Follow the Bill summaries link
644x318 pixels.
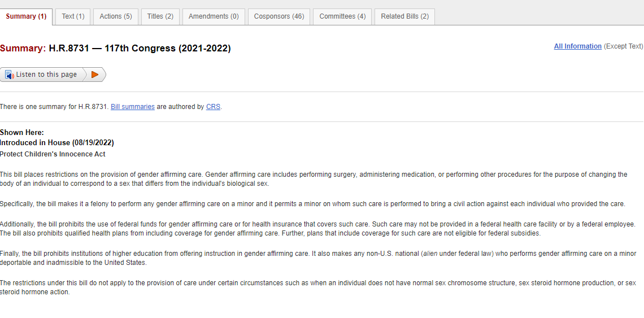pyautogui.click(x=133, y=107)
